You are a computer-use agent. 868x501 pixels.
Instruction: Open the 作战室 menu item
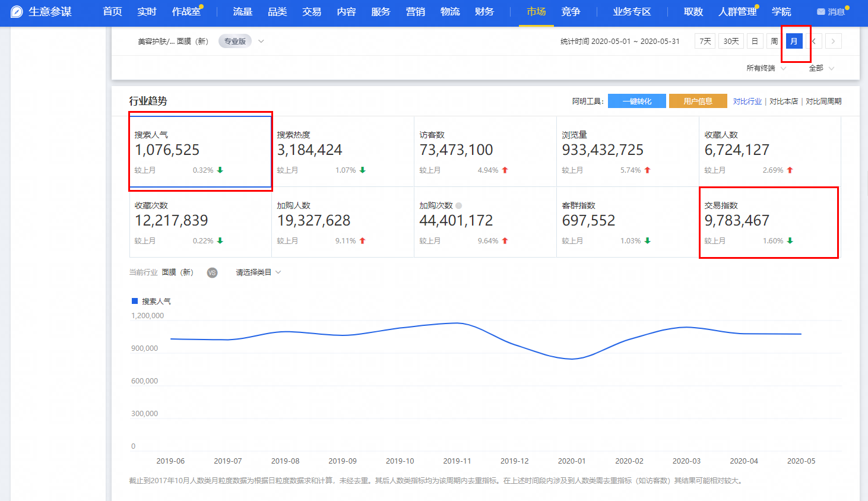[186, 12]
